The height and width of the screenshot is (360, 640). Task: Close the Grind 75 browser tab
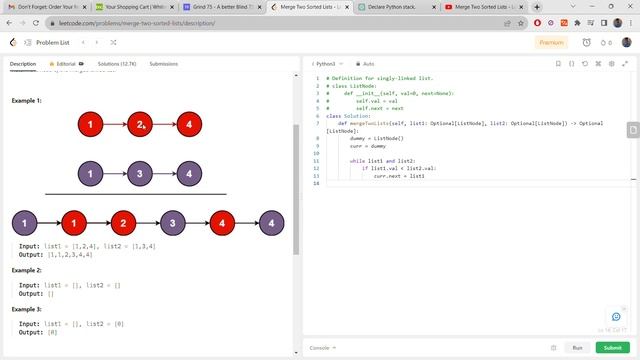click(259, 7)
